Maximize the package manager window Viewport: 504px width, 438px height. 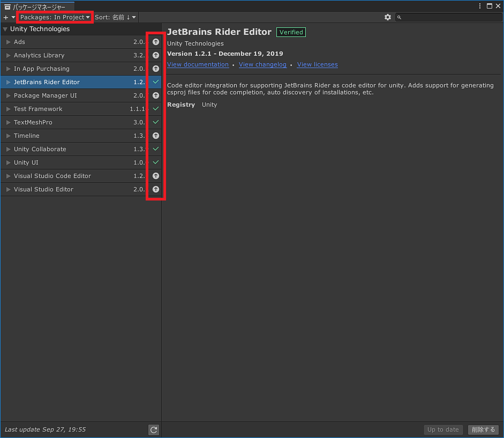[489, 6]
